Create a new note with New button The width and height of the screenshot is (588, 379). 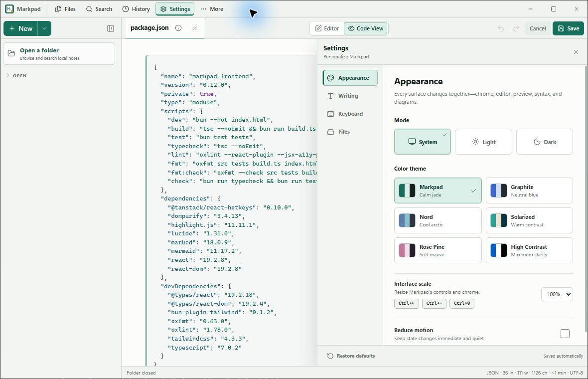click(20, 28)
